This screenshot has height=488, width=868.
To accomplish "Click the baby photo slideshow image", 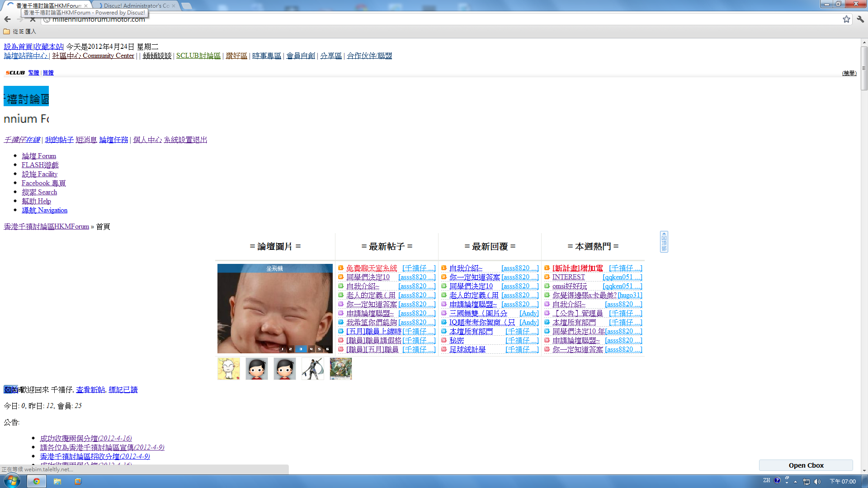I will (275, 309).
